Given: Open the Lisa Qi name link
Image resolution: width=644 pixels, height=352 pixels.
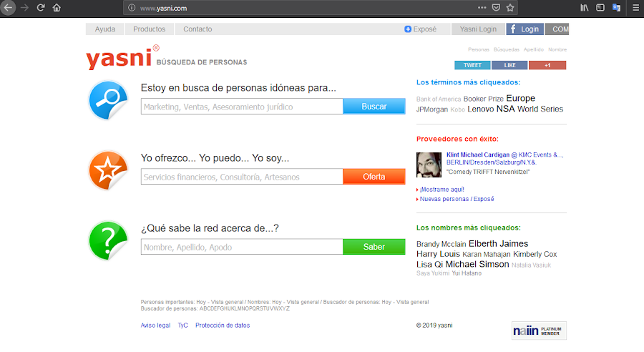Looking at the screenshot, I should pyautogui.click(x=429, y=265).
